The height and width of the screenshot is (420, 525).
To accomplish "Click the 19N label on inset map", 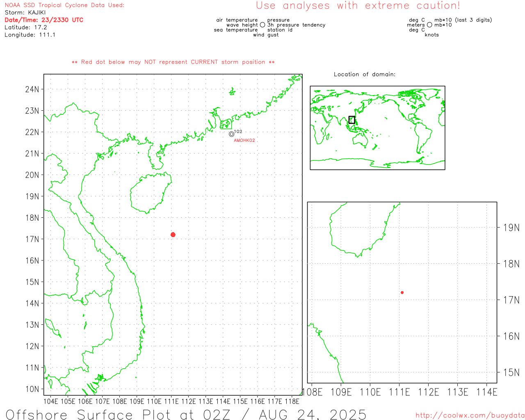I will 511,228.
